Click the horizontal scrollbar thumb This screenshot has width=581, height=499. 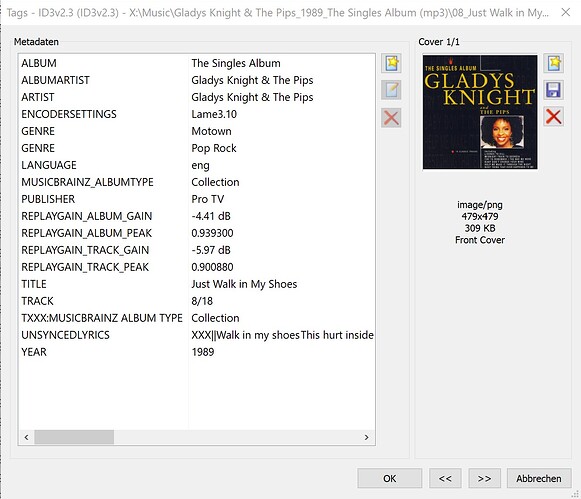click(74, 437)
